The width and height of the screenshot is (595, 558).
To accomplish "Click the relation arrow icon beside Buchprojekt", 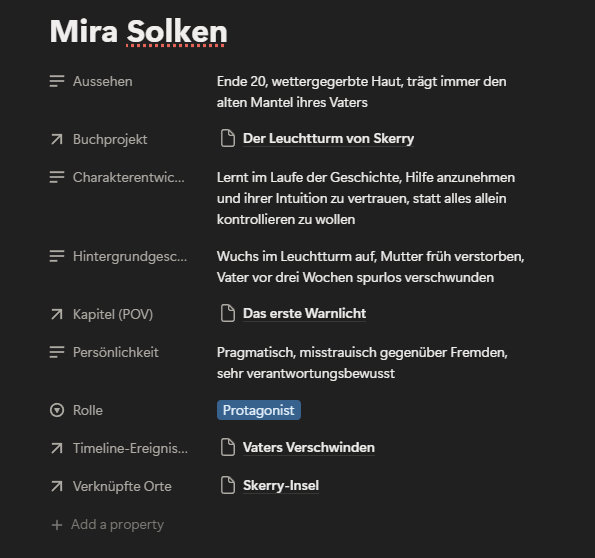I will (57, 139).
